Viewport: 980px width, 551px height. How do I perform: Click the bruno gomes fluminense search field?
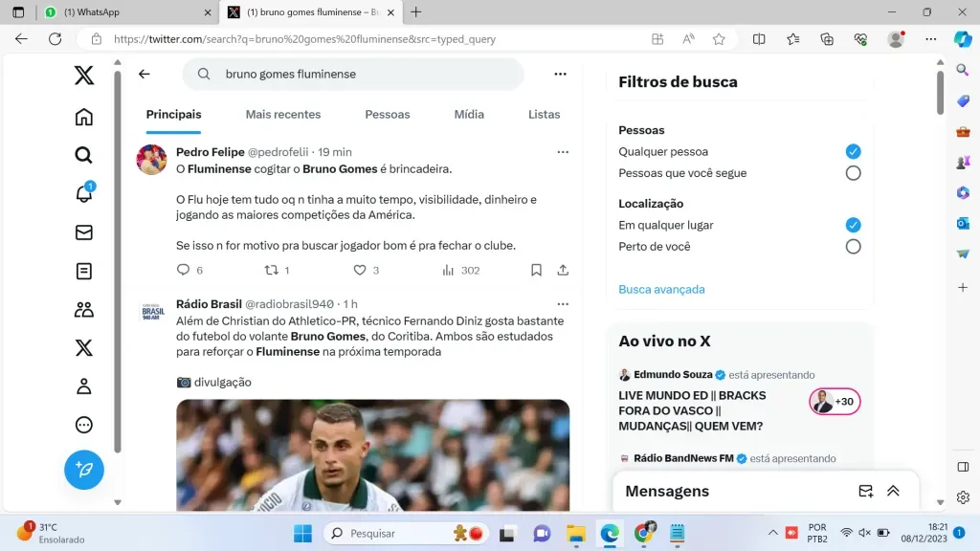353,74
